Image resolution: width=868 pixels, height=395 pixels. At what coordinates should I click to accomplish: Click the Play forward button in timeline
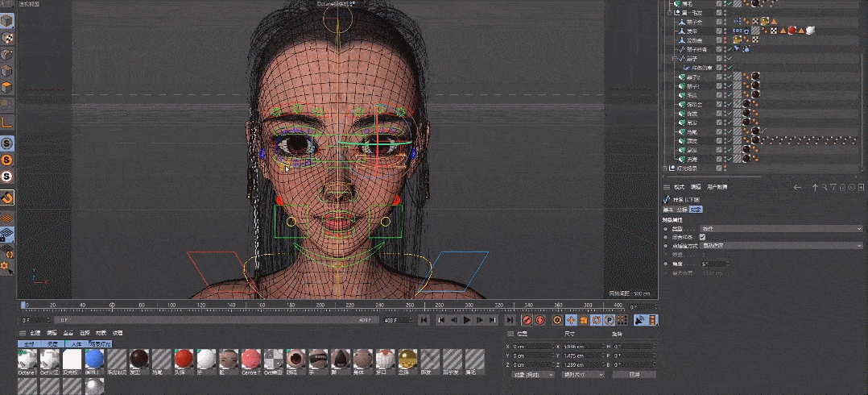467,320
